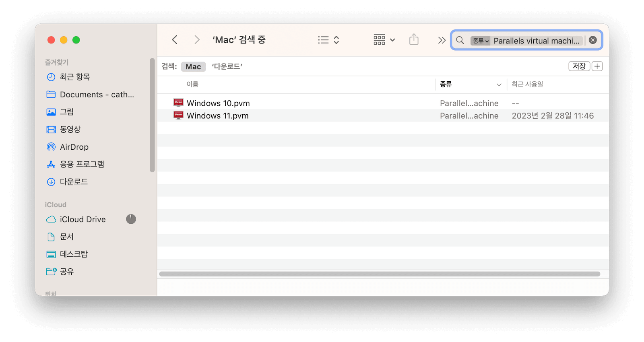Sort by the 이름 column header
Screen dimensions: 644x342
tap(192, 84)
